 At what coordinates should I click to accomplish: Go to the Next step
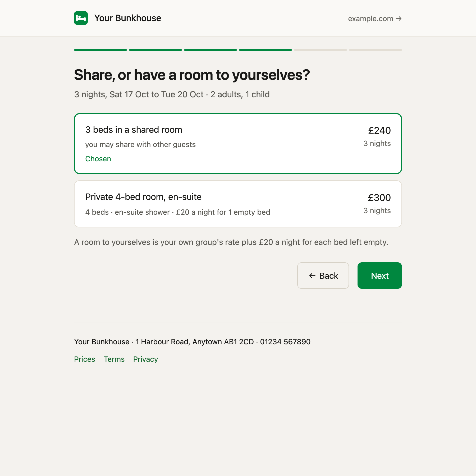point(380,276)
